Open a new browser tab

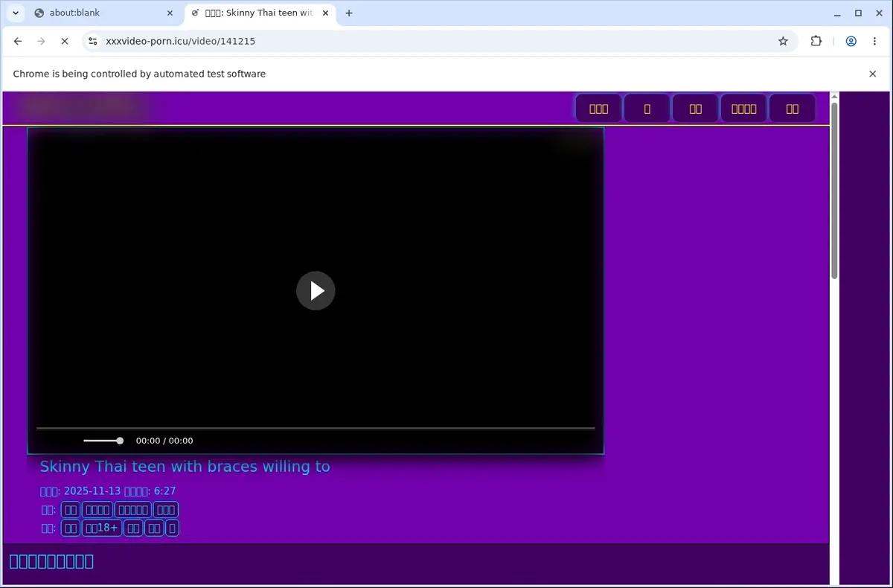(x=349, y=13)
